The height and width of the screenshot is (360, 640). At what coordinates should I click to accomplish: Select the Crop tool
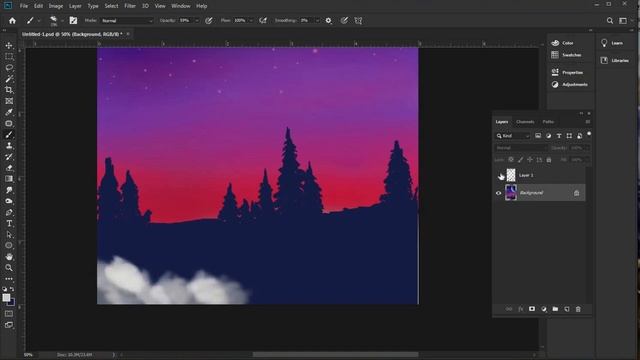9,90
